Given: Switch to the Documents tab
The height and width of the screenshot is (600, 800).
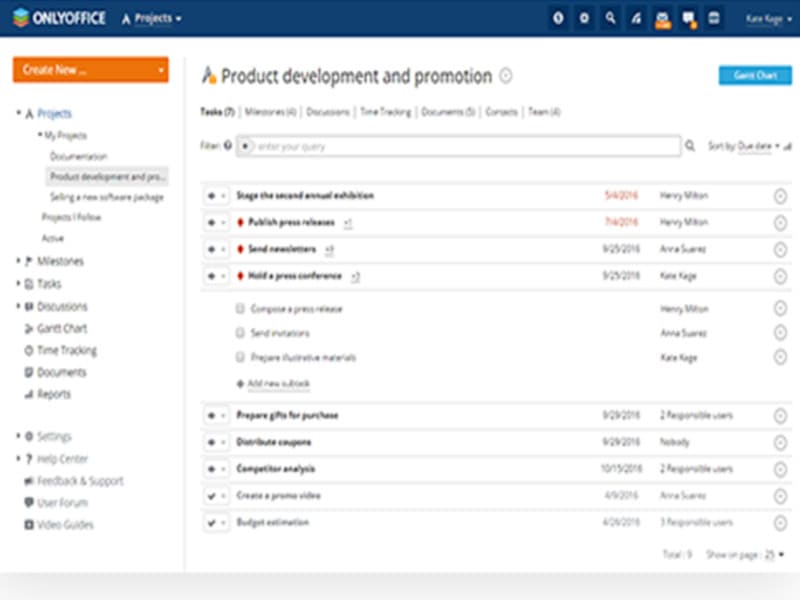Looking at the screenshot, I should tap(442, 112).
